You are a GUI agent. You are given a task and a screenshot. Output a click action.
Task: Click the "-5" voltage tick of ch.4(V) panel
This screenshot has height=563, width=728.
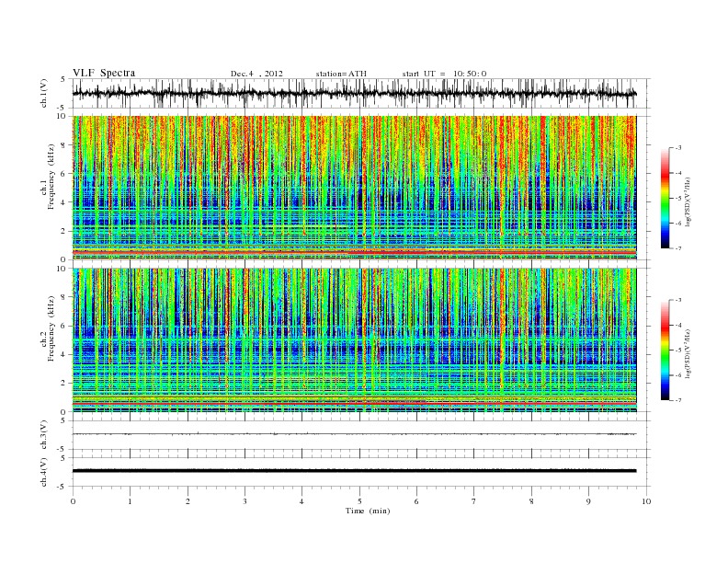[63, 487]
